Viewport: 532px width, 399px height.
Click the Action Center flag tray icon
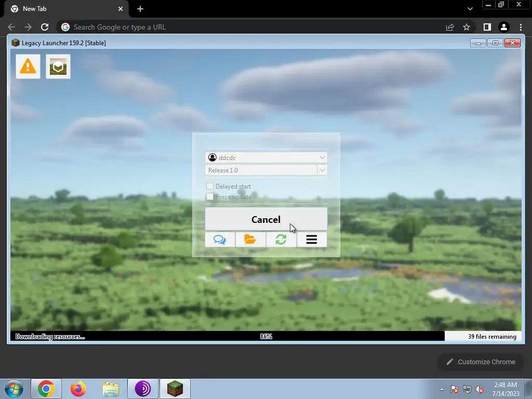pos(455,390)
